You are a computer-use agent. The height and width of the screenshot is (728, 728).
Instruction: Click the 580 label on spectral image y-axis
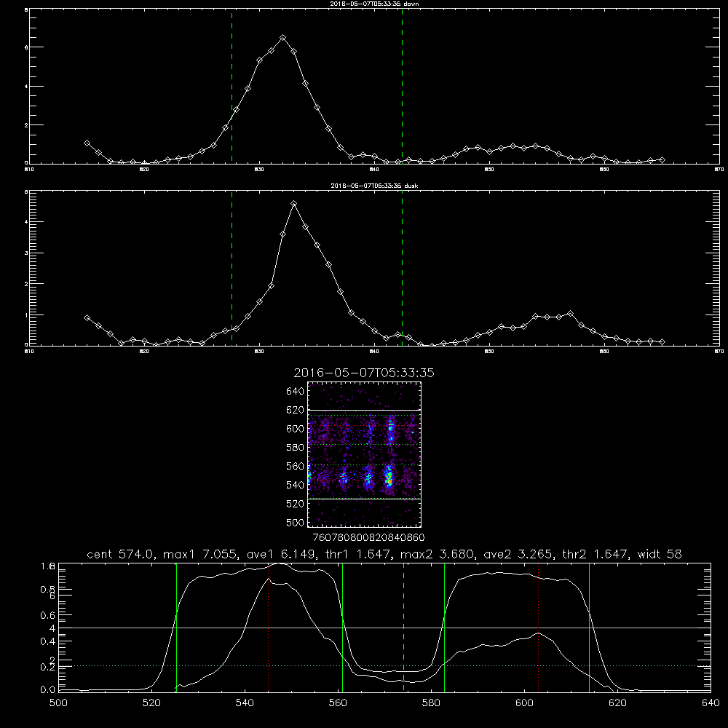[x=296, y=448]
